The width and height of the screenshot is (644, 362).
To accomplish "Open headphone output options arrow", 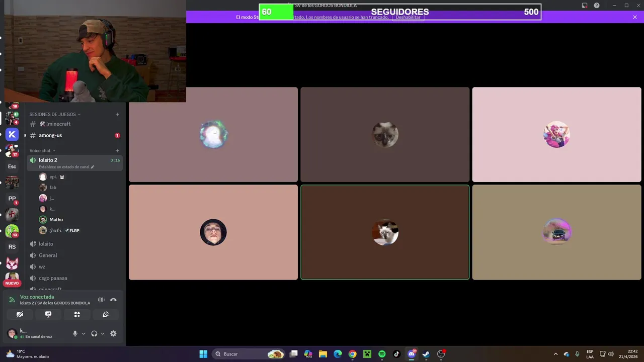I will click(103, 333).
